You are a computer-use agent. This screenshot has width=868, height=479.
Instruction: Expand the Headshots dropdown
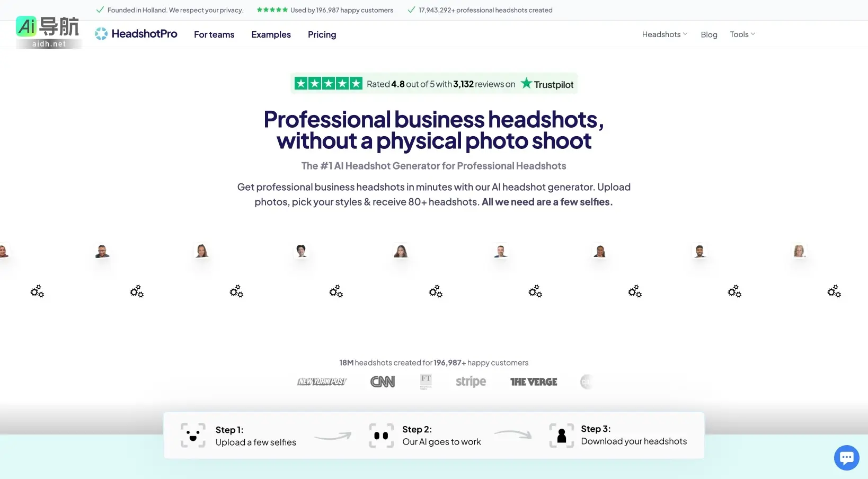663,34
